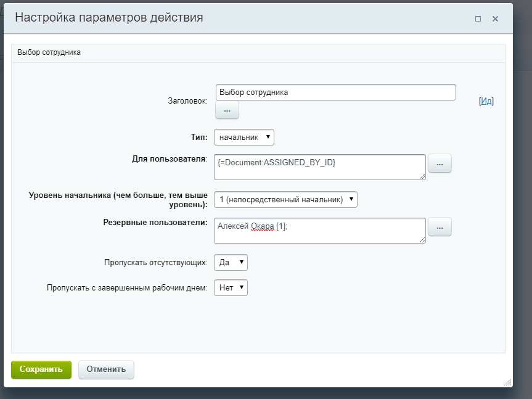This screenshot has height=399, width=532.
Task: Open selector next to Резервные пользователи field
Action: click(440, 226)
